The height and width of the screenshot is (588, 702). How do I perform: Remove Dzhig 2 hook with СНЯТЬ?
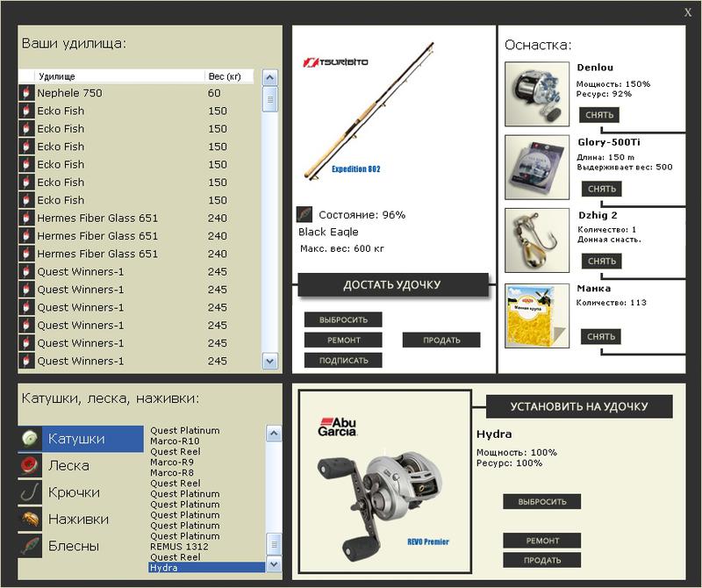click(602, 261)
